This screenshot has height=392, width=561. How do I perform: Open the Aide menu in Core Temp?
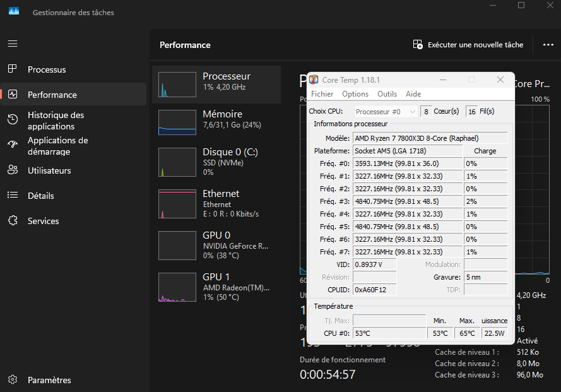pyautogui.click(x=413, y=94)
